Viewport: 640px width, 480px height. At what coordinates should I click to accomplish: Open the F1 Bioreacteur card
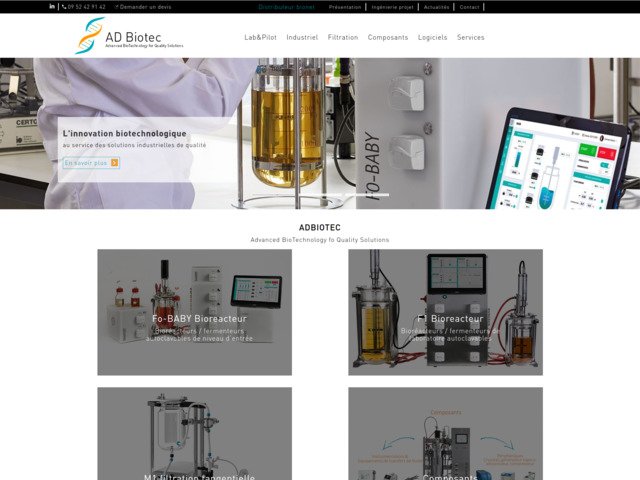point(446,312)
